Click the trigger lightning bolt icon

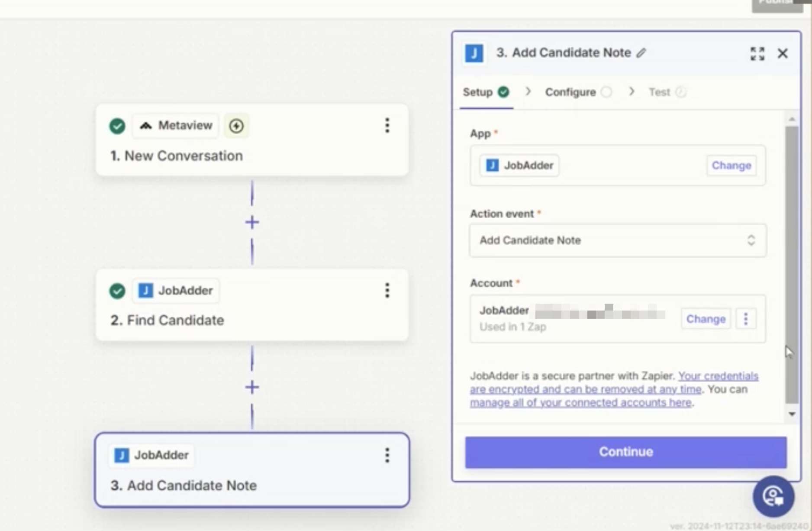tap(236, 126)
